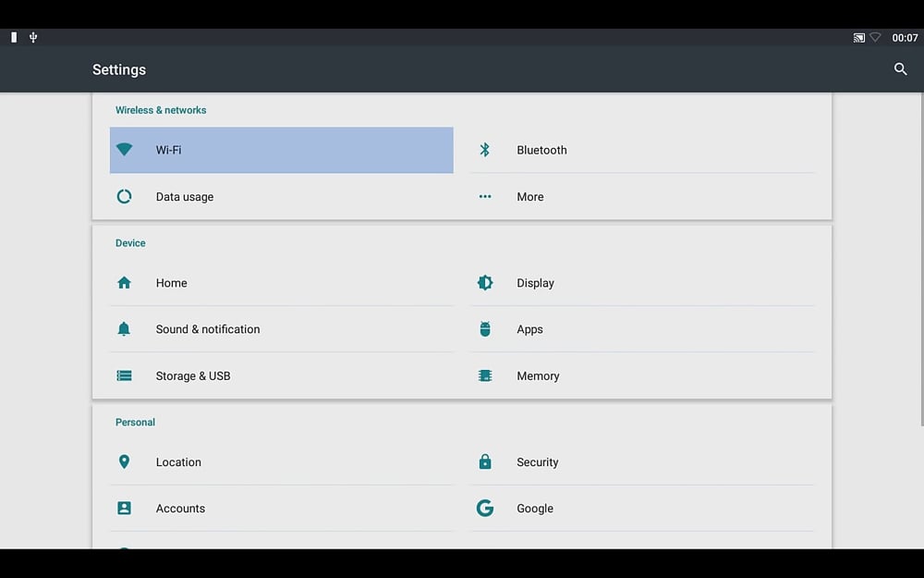Tap the Display brightness icon
924x578 pixels.
(x=485, y=282)
